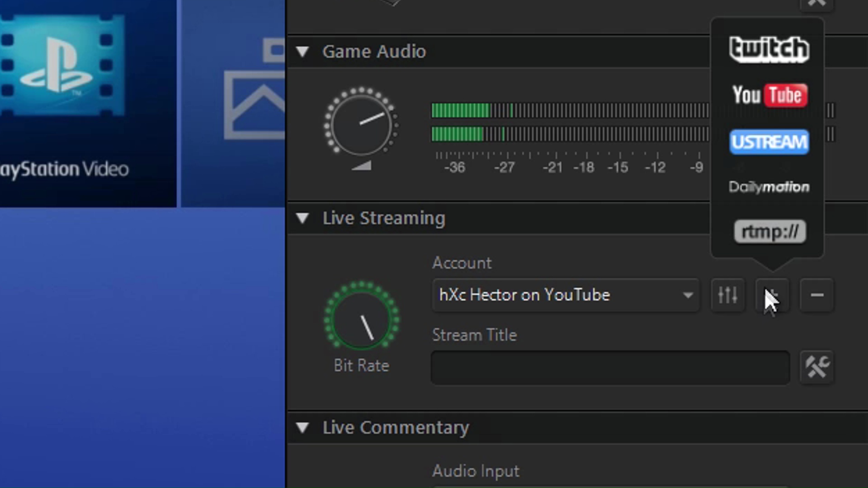Choose Twitch from the service popup
The height and width of the screenshot is (488, 868).
(x=769, y=49)
